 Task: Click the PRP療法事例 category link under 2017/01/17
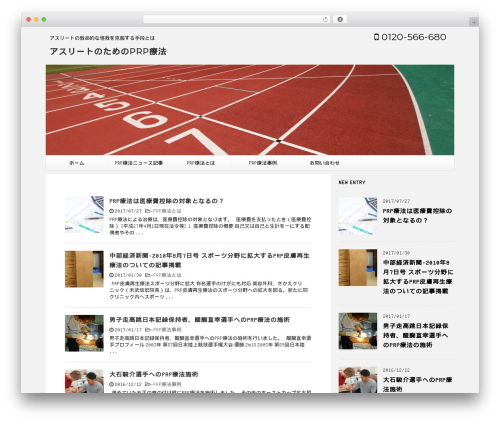click(167, 330)
